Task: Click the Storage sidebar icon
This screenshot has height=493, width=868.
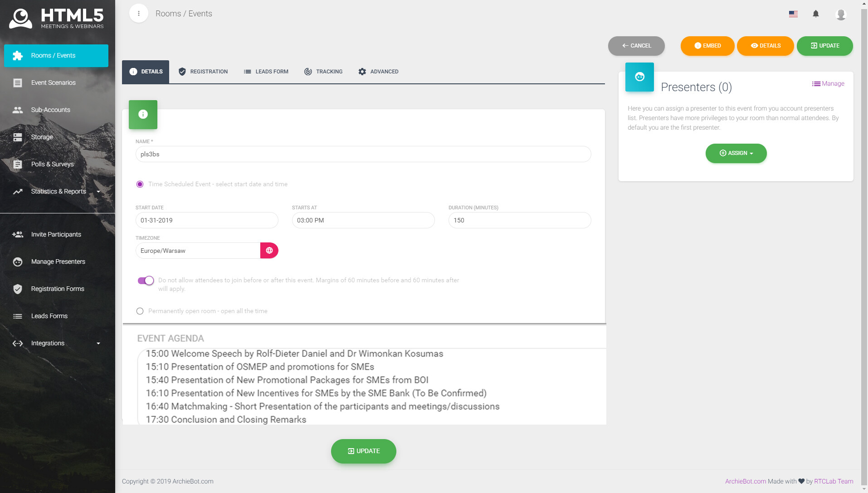Action: pyautogui.click(x=18, y=137)
